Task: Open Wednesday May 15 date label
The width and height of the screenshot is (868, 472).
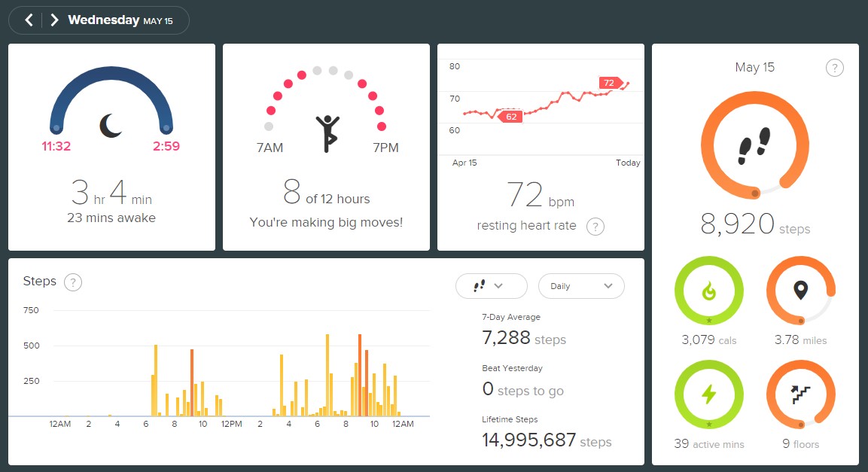Action: (120, 20)
